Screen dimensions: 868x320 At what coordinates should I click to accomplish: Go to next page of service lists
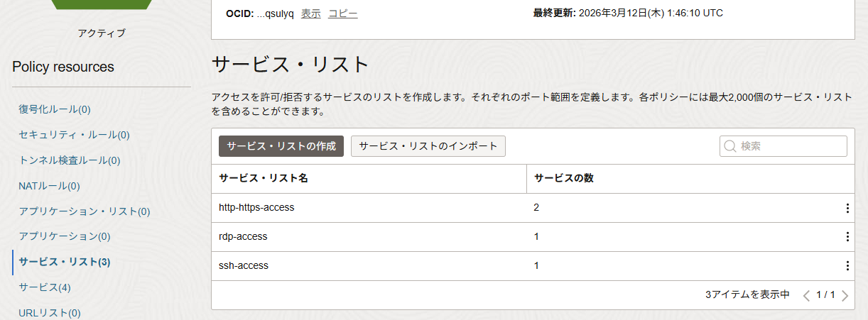tap(845, 295)
